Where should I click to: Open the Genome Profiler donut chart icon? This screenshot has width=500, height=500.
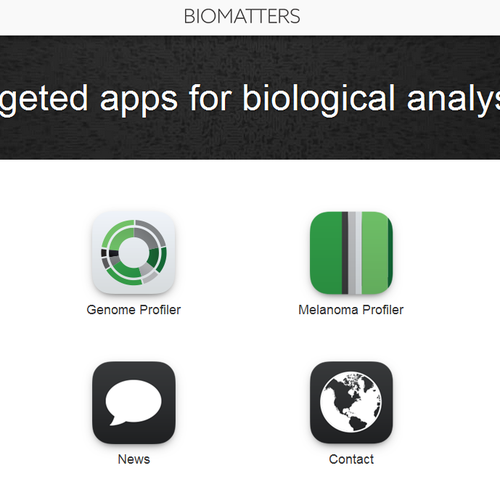(x=134, y=253)
